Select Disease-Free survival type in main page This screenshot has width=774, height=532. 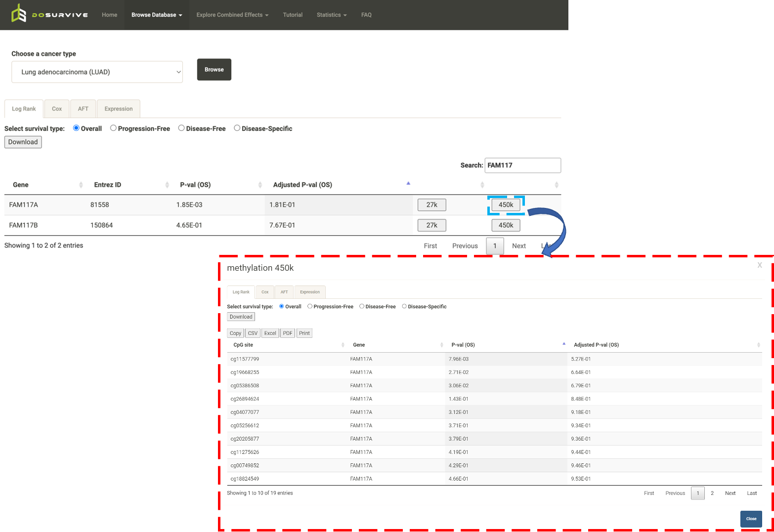coord(181,128)
